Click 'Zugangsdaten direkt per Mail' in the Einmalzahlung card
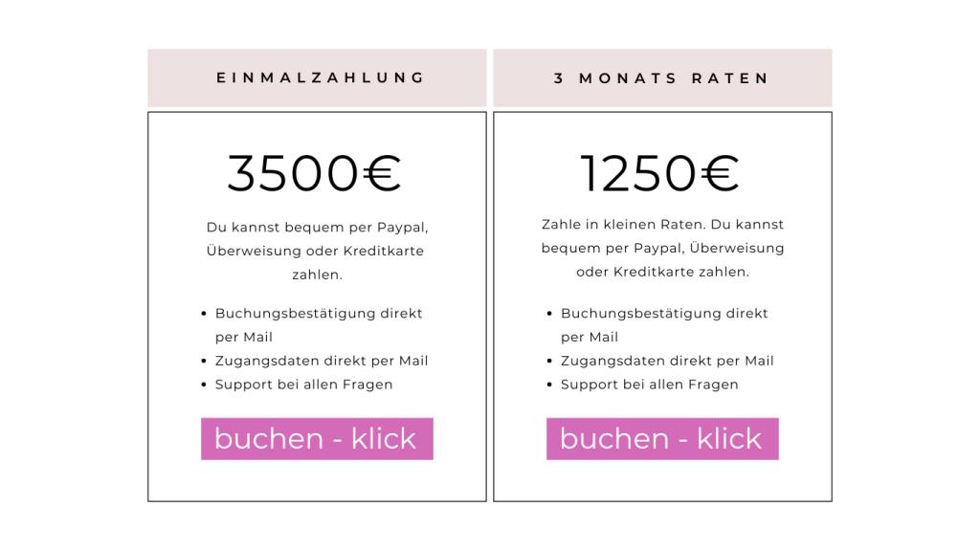 322,361
